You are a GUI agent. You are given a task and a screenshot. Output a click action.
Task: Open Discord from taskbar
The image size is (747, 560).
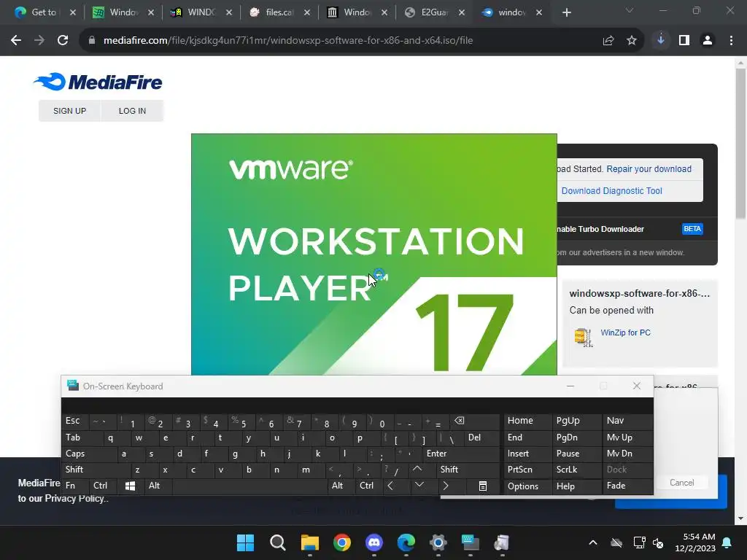point(374,542)
